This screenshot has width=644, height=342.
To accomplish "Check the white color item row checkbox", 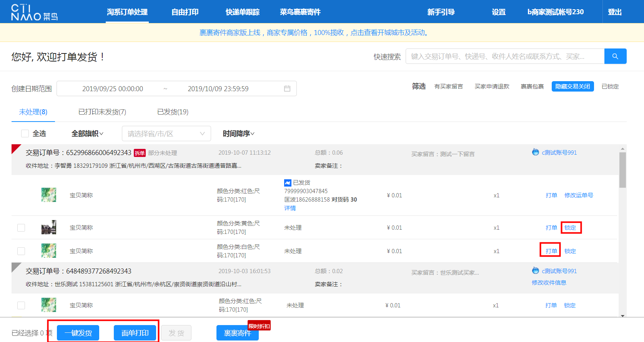I will pos(21,251).
